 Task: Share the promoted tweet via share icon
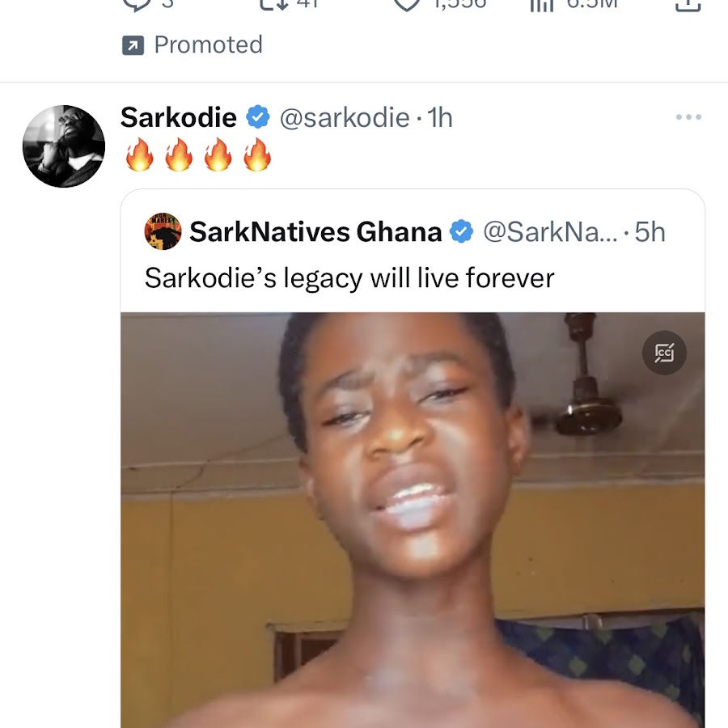(688, 5)
